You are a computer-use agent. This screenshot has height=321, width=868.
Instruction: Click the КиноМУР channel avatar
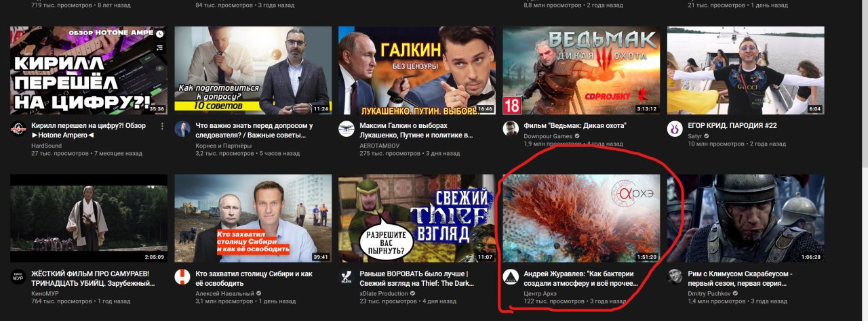click(x=18, y=277)
